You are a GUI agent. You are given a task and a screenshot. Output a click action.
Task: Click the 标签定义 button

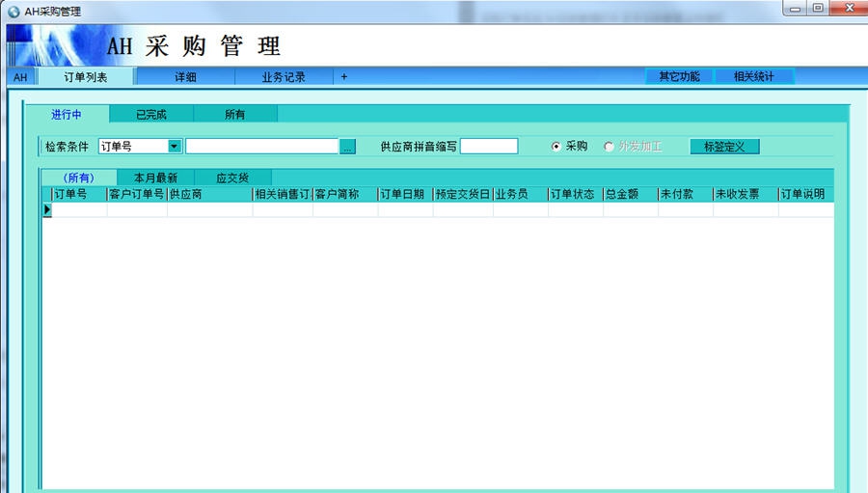point(724,147)
